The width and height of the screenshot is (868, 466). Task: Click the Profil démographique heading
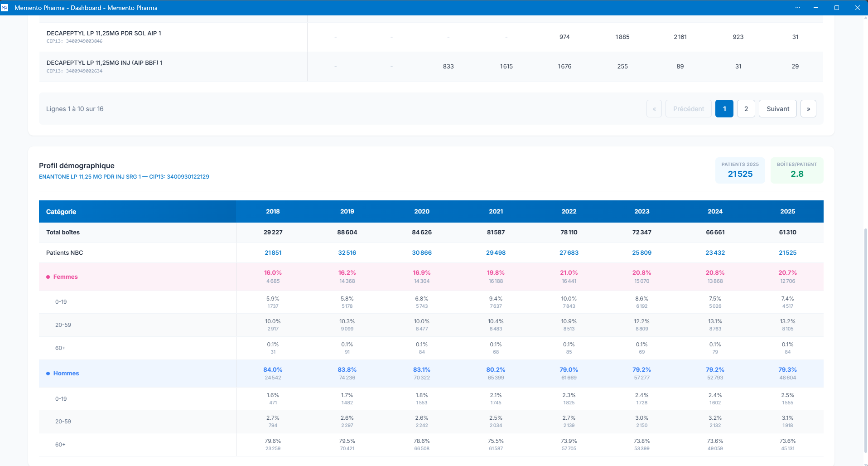coord(77,165)
